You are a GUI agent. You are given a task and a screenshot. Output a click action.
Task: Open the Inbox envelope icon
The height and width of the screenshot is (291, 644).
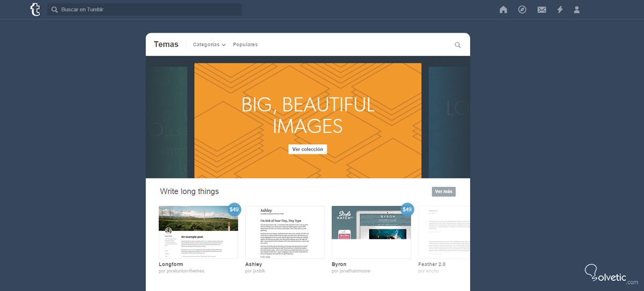point(542,10)
